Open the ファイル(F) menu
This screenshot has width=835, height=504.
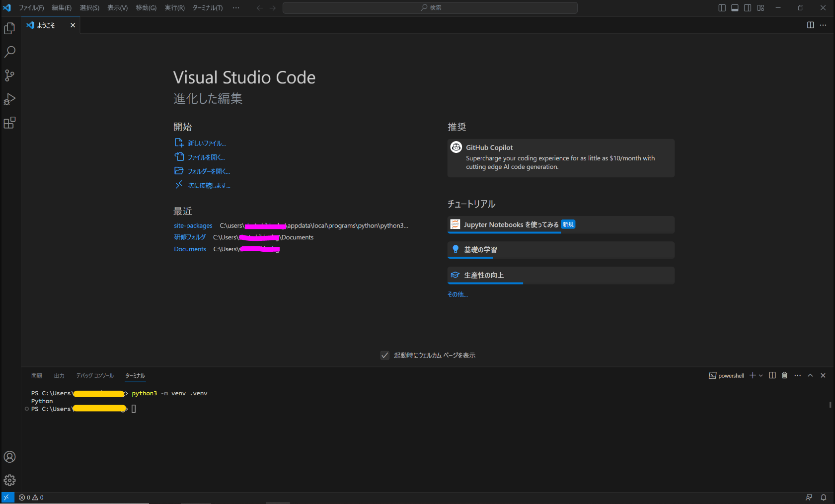pos(31,8)
